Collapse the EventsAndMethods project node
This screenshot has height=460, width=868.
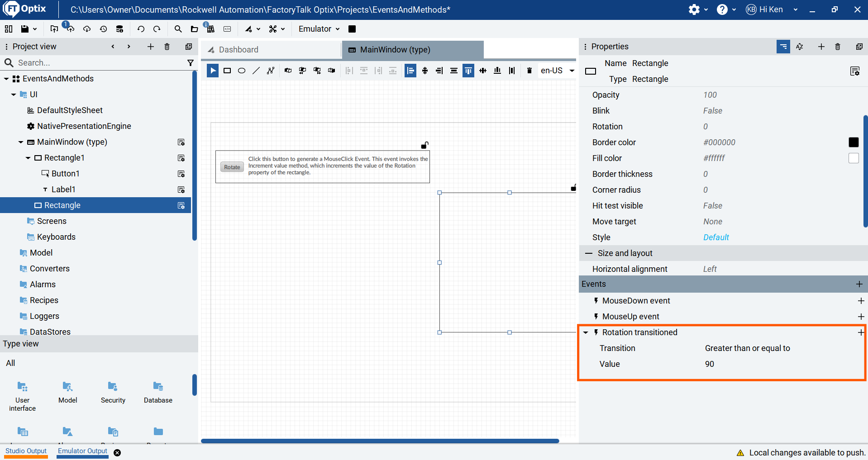click(x=6, y=79)
